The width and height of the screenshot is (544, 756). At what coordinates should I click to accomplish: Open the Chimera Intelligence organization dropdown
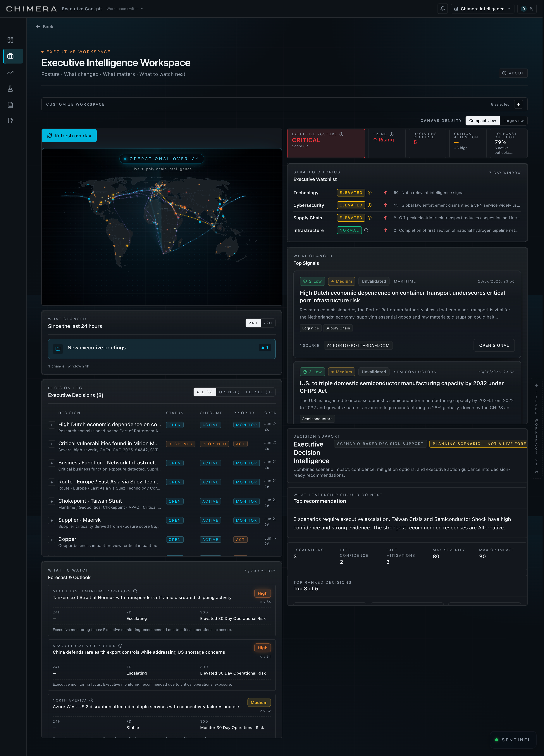point(482,9)
